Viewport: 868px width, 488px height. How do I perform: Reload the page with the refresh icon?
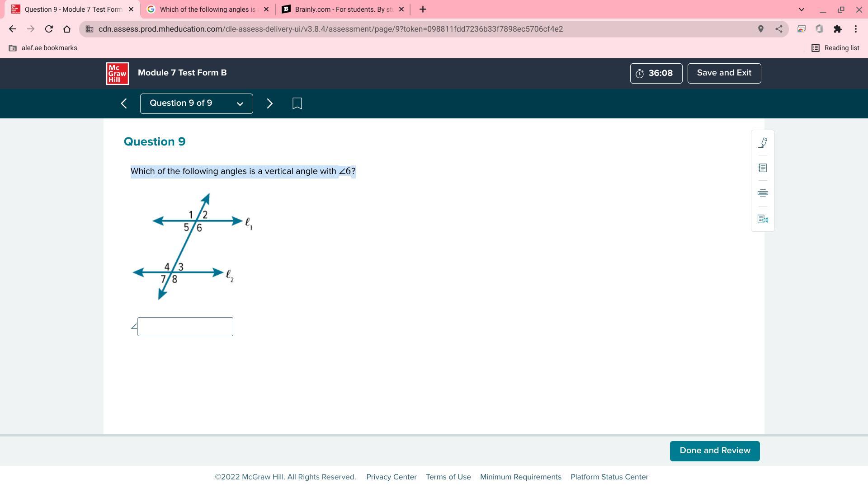point(49,29)
